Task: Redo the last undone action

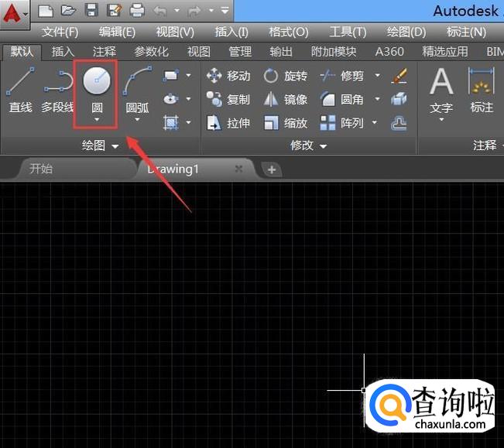Action: pos(194,12)
